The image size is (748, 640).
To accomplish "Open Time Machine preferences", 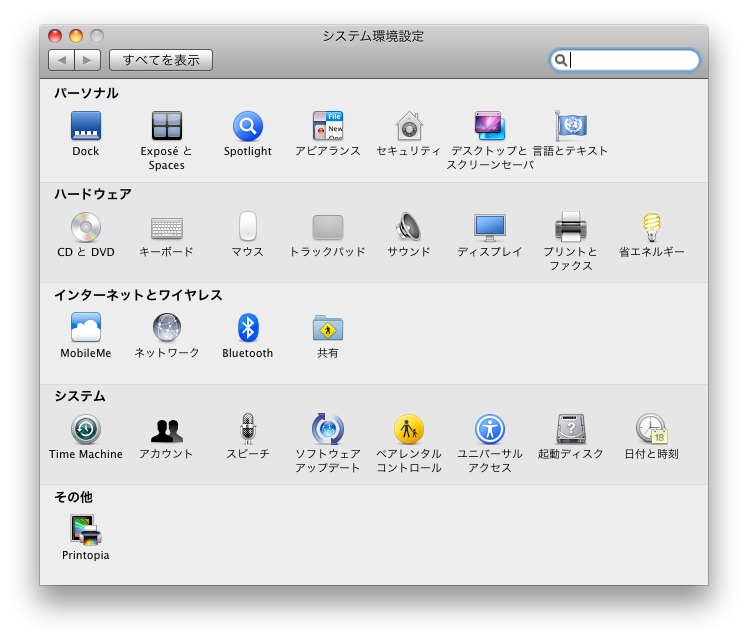I will tap(86, 430).
